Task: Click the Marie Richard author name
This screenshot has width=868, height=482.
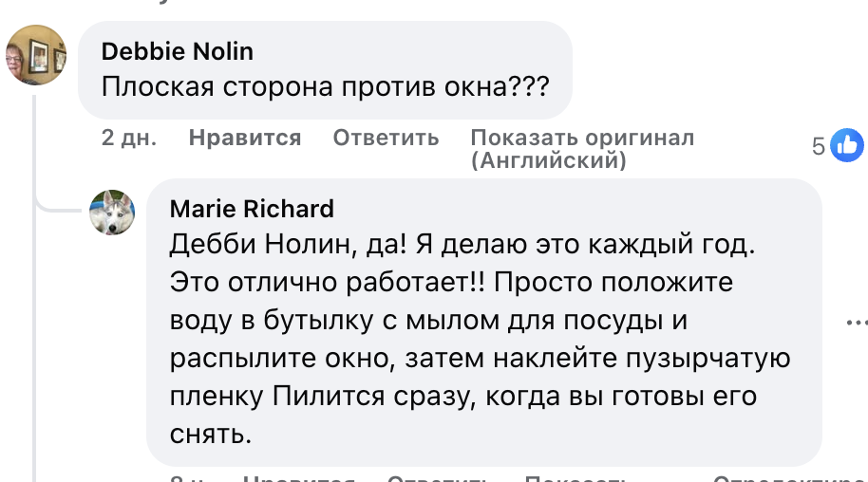Action: pyautogui.click(x=252, y=209)
